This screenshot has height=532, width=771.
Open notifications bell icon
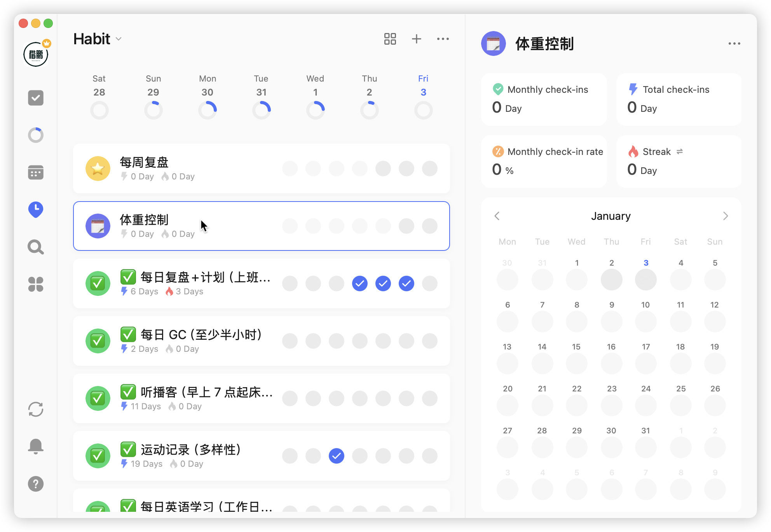(x=36, y=447)
